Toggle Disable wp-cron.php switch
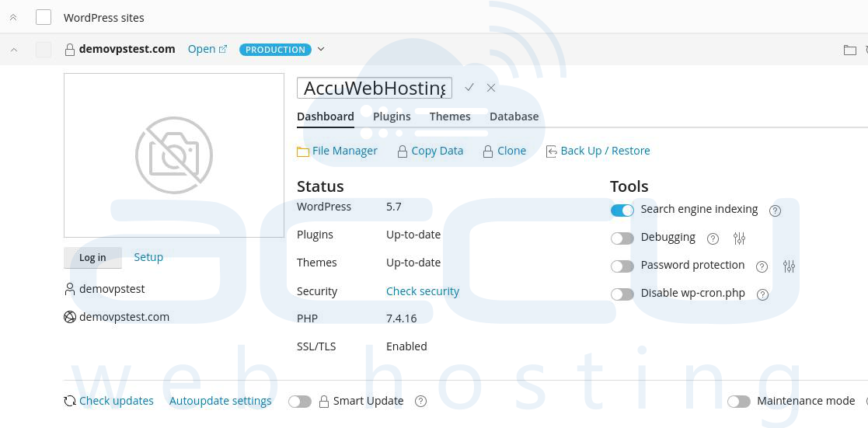This screenshot has width=868, height=428. 622,294
